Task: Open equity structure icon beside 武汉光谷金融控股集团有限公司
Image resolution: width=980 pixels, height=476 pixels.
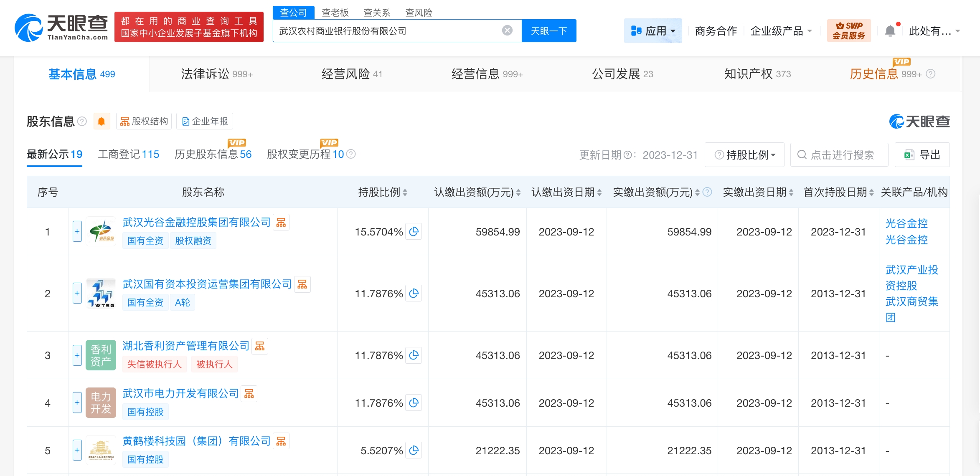Action: (x=281, y=223)
